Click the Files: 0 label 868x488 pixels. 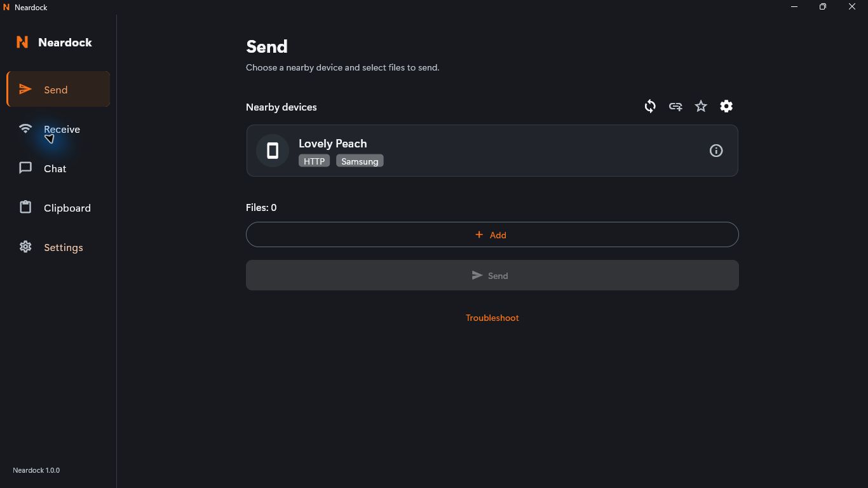pyautogui.click(x=261, y=208)
